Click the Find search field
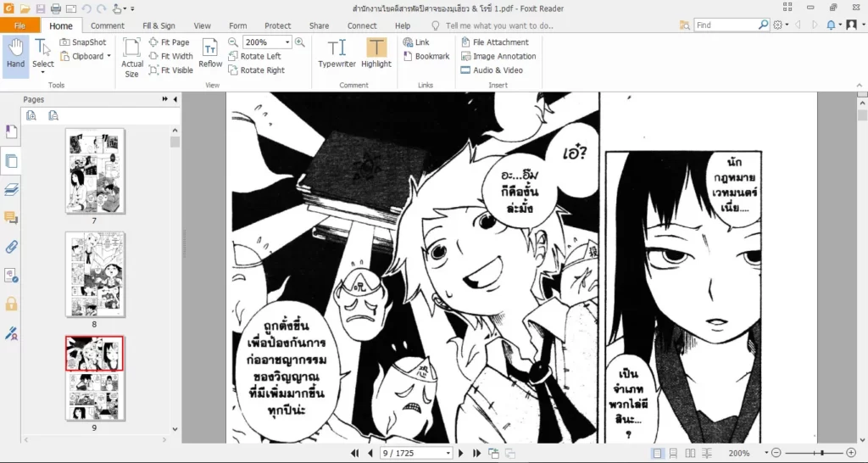The height and width of the screenshot is (463, 868). point(726,25)
